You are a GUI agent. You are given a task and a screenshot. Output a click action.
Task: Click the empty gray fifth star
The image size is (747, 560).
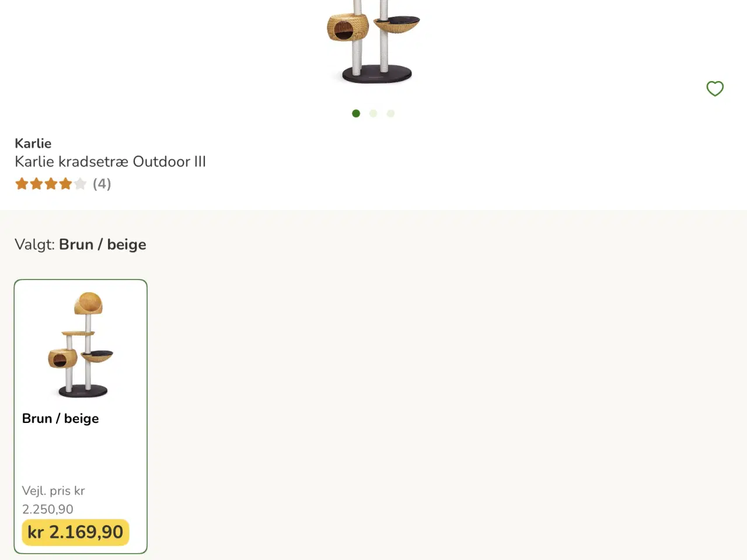tap(81, 184)
